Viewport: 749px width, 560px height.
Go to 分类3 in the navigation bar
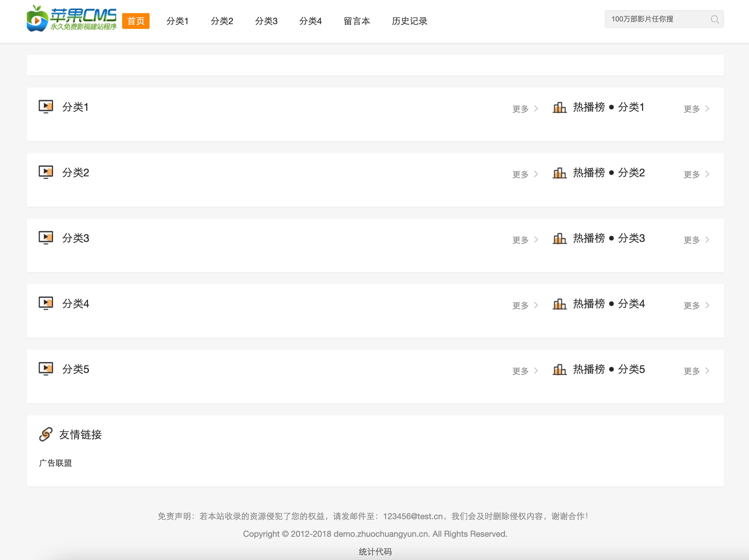coord(266,21)
